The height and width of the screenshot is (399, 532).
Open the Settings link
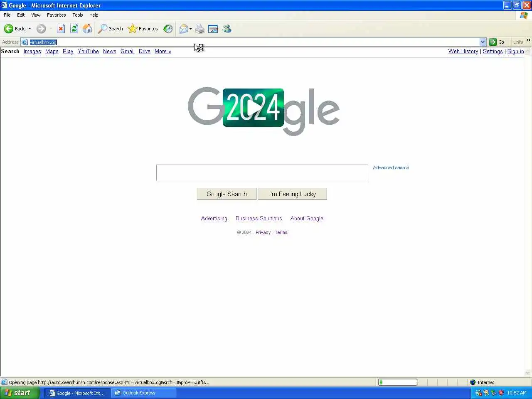(x=493, y=52)
